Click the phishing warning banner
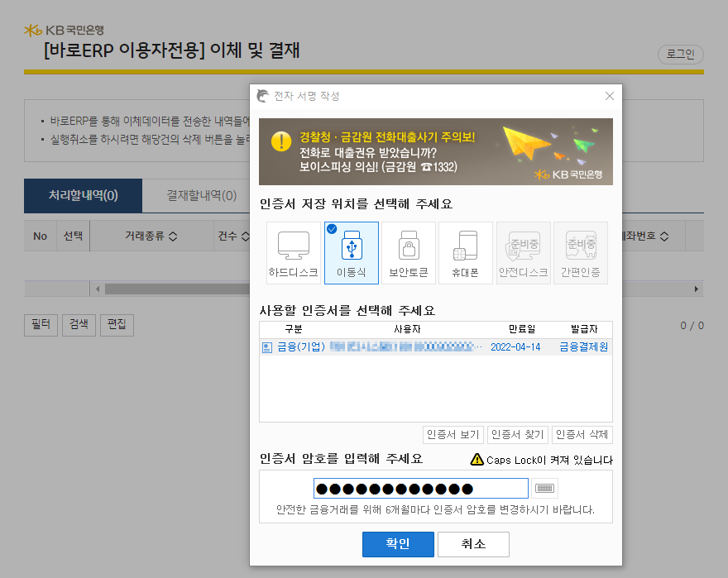Viewport: 728px width, 578px height. [x=435, y=152]
